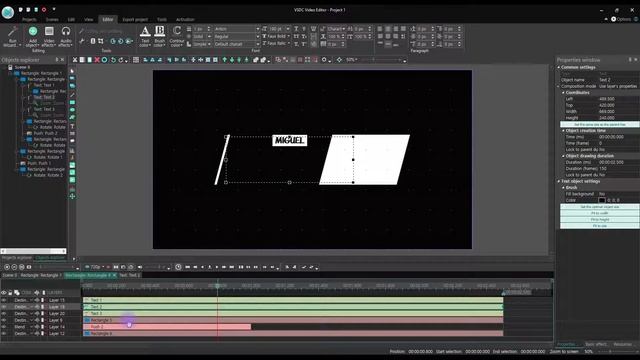Open the Projects ribbon tab
Screen dimensions: 640x360
click(29, 19)
